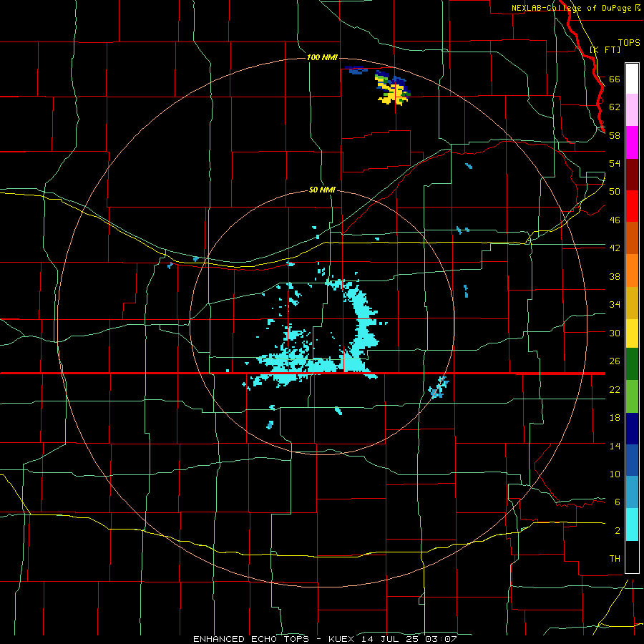Screen dimensions: 644x644
Task: Click the white swatch atop the legend
Action: (632, 79)
